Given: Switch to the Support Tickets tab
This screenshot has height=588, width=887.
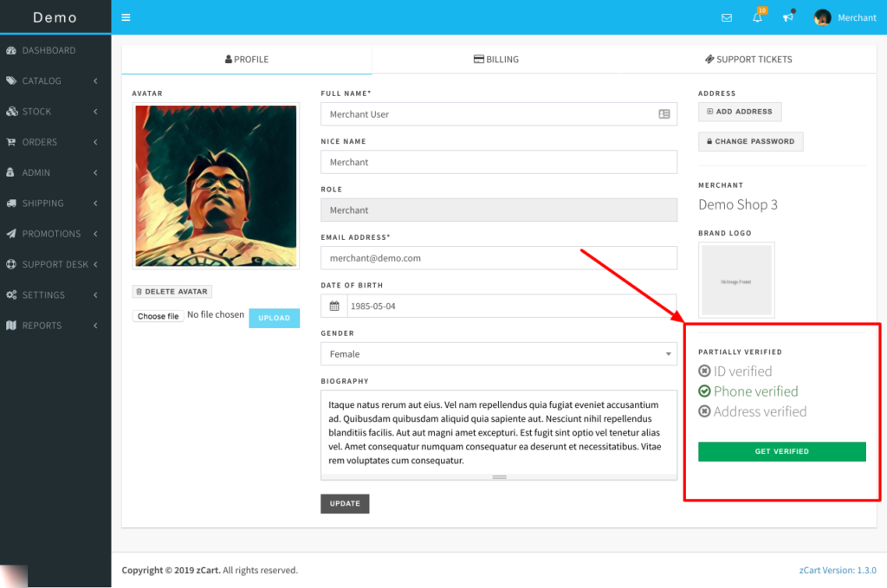Looking at the screenshot, I should point(748,60).
